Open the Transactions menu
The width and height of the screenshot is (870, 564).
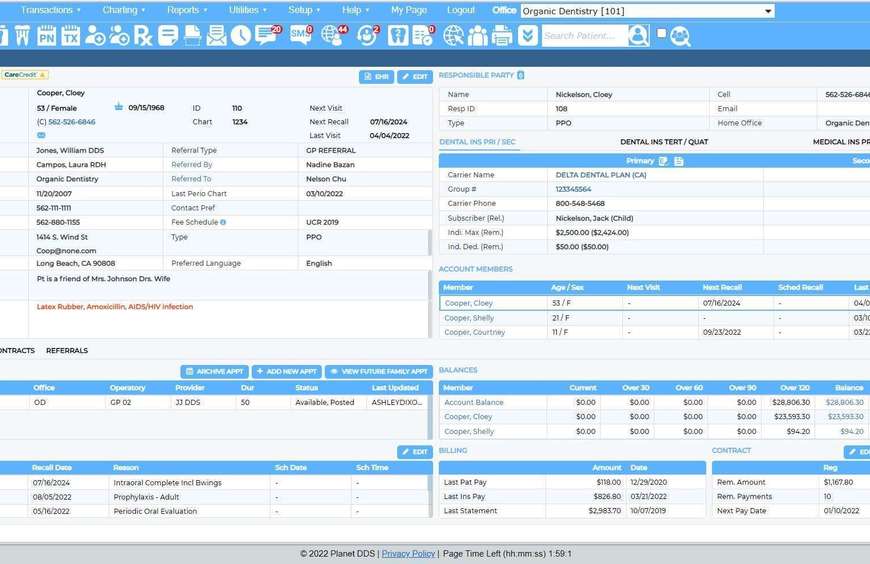point(50,10)
